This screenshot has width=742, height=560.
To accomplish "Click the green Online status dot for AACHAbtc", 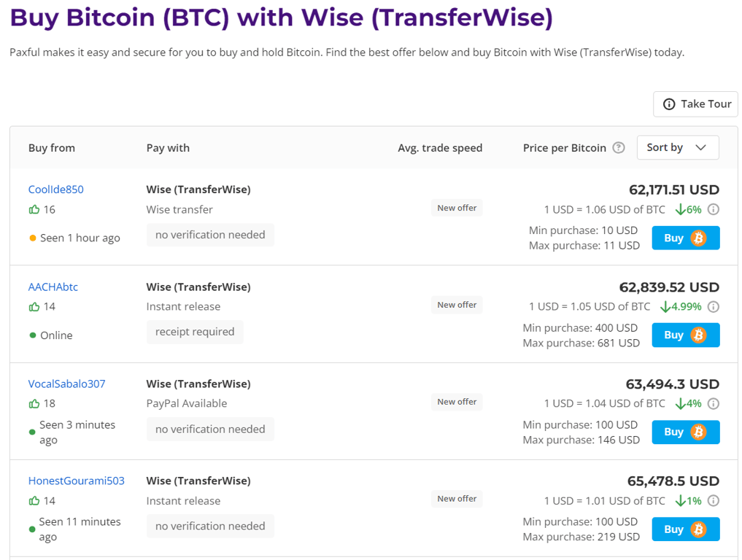I will click(x=31, y=335).
